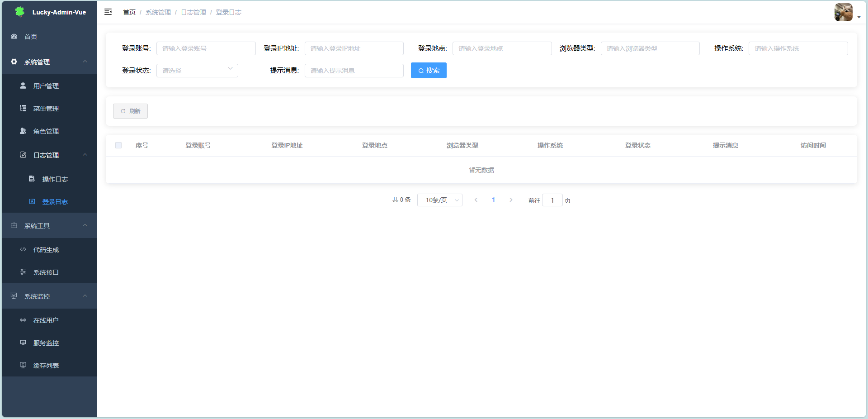Open 角色管理 menu item

(x=49, y=131)
